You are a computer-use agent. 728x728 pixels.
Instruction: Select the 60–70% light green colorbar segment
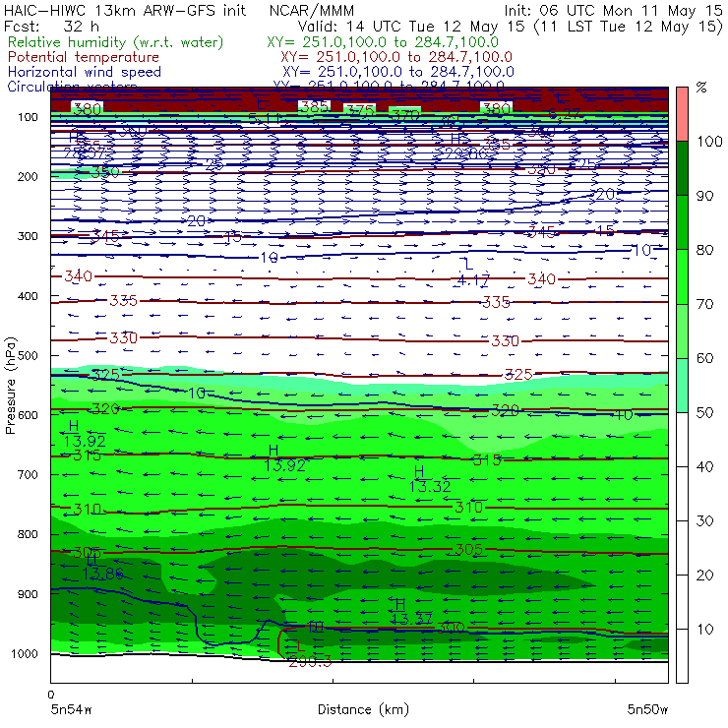[x=682, y=331]
